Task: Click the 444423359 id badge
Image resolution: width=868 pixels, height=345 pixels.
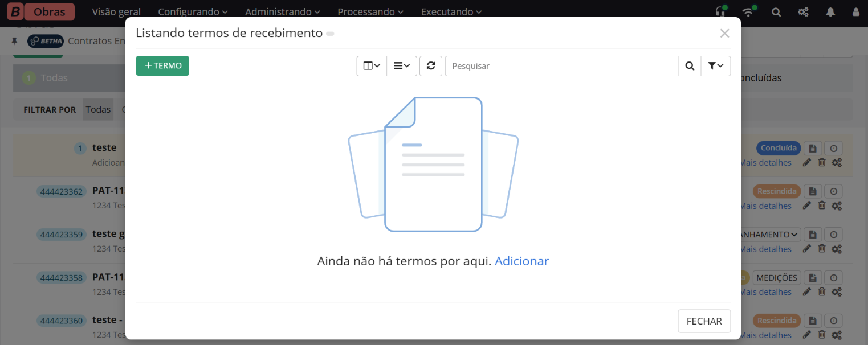Action: [x=62, y=235]
